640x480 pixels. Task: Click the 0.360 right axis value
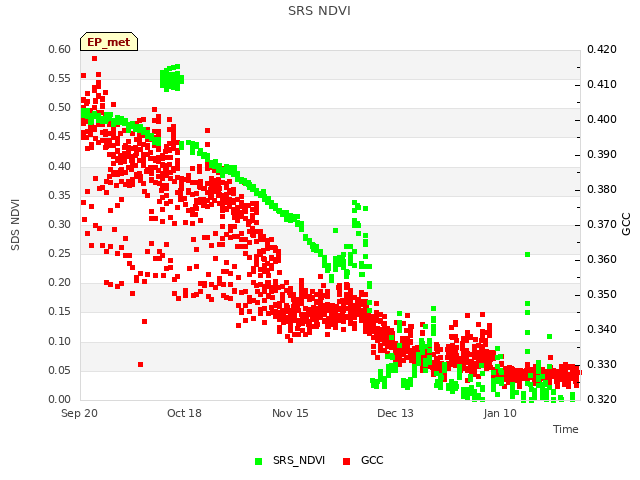602,259
